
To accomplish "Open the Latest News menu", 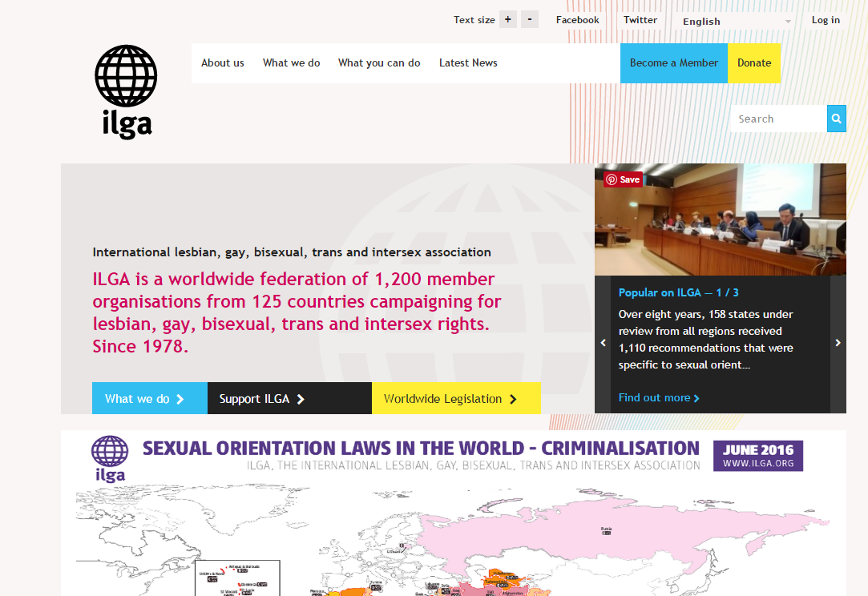I will pyautogui.click(x=468, y=63).
